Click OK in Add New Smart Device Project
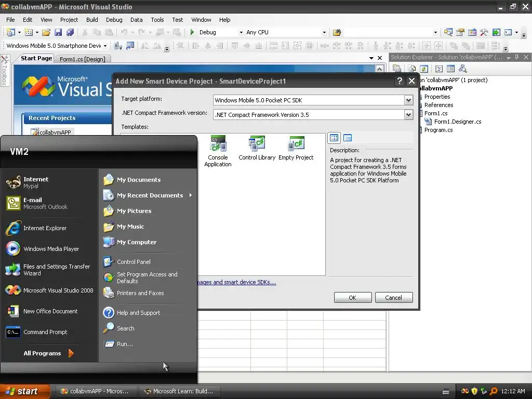 pyautogui.click(x=353, y=298)
